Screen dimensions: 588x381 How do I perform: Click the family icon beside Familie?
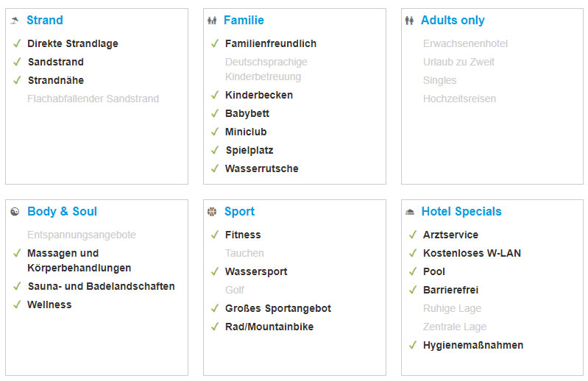click(212, 21)
